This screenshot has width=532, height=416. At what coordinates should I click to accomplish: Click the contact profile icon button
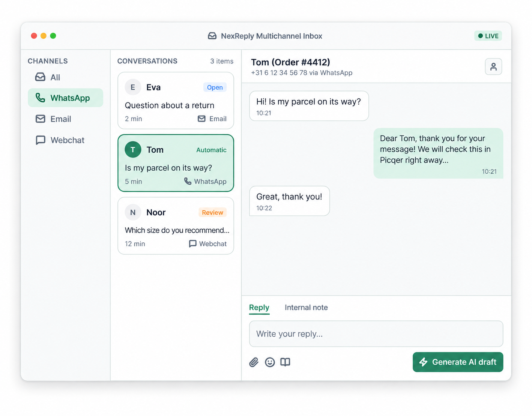(x=493, y=67)
